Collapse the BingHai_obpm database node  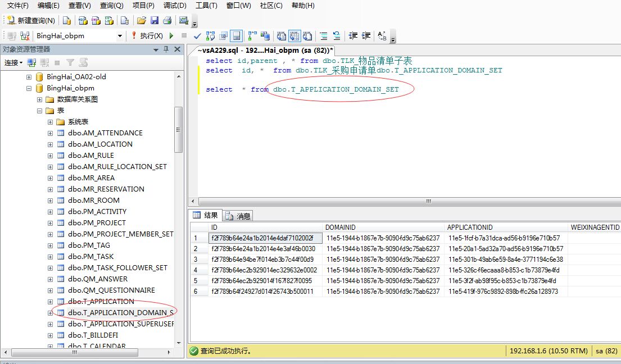point(29,88)
